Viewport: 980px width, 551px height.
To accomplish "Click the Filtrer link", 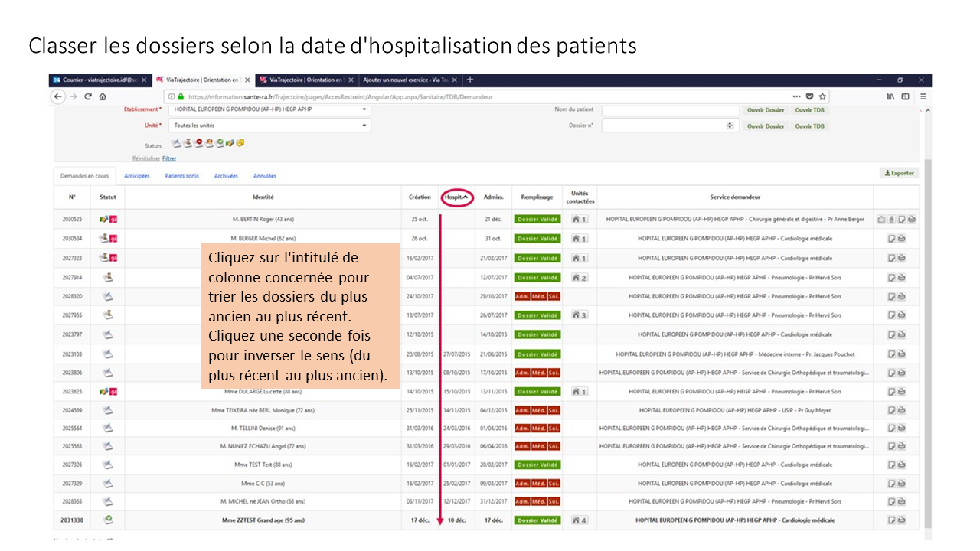I will [169, 158].
